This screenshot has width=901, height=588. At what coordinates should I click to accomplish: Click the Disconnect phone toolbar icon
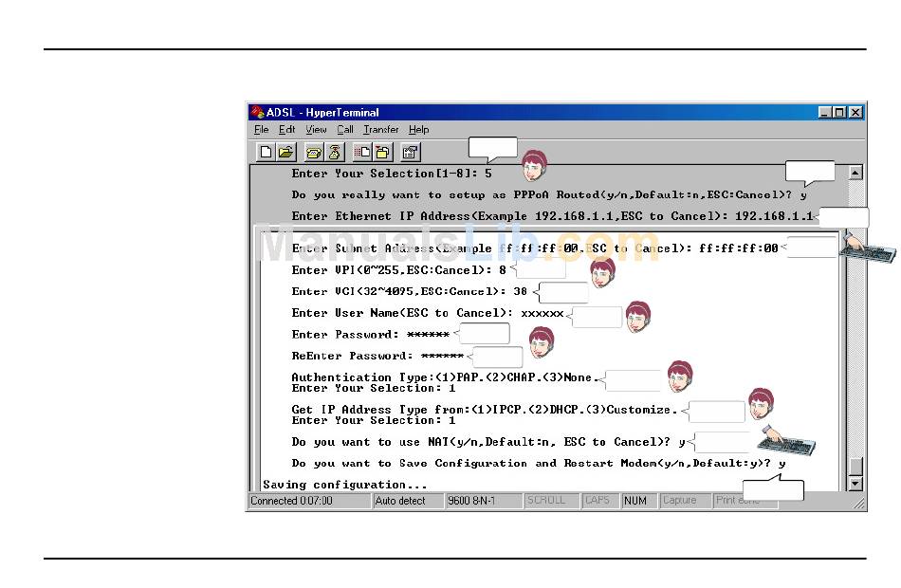point(334,152)
